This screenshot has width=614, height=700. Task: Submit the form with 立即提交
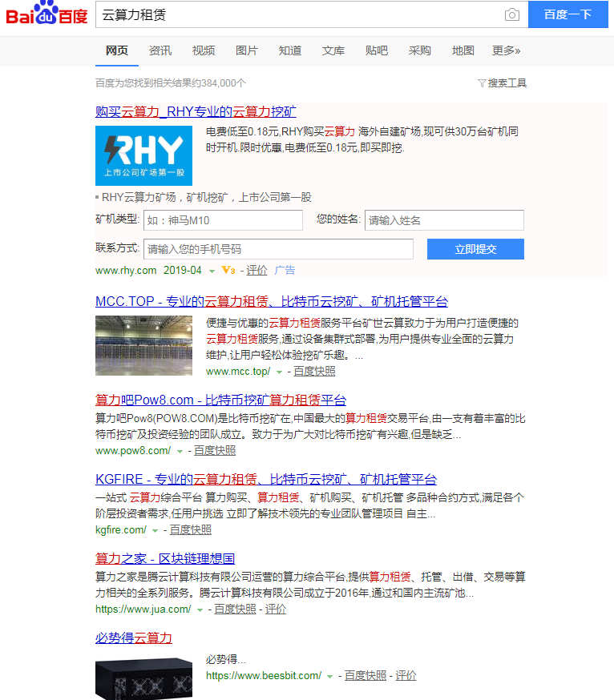(x=475, y=249)
